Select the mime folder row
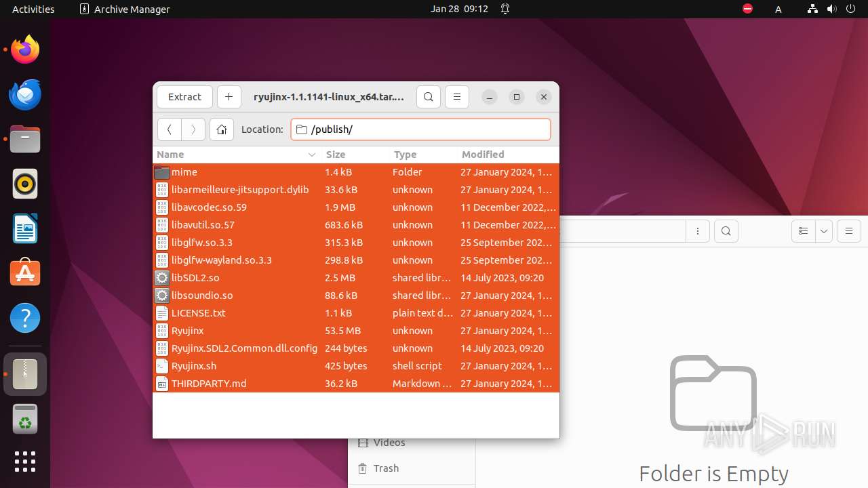Screen dimensions: 868x488 pos(356,172)
